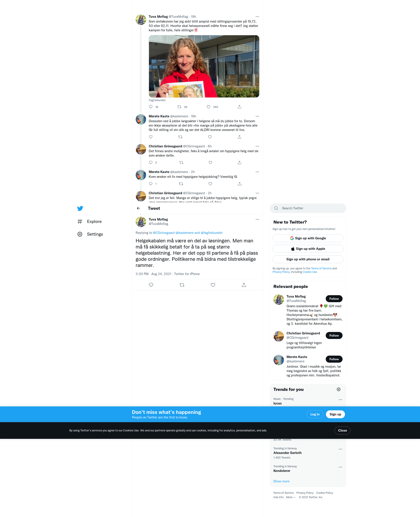
Task: Open more options on Tuva's 19h tweet
Action: pyautogui.click(x=257, y=17)
